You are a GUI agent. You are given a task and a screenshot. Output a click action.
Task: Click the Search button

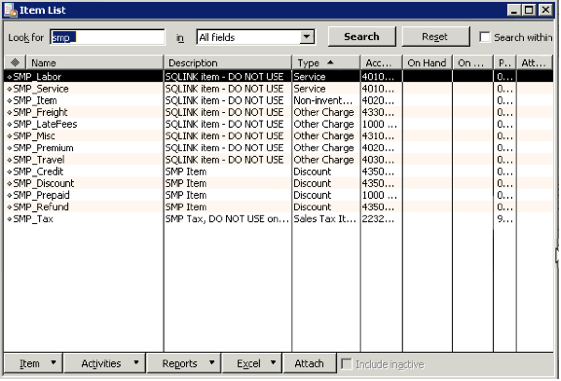click(362, 36)
